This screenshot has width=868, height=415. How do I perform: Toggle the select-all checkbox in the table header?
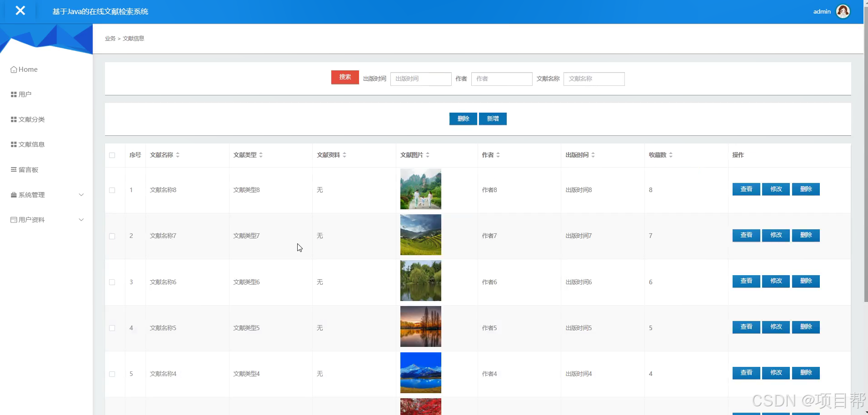click(x=112, y=155)
